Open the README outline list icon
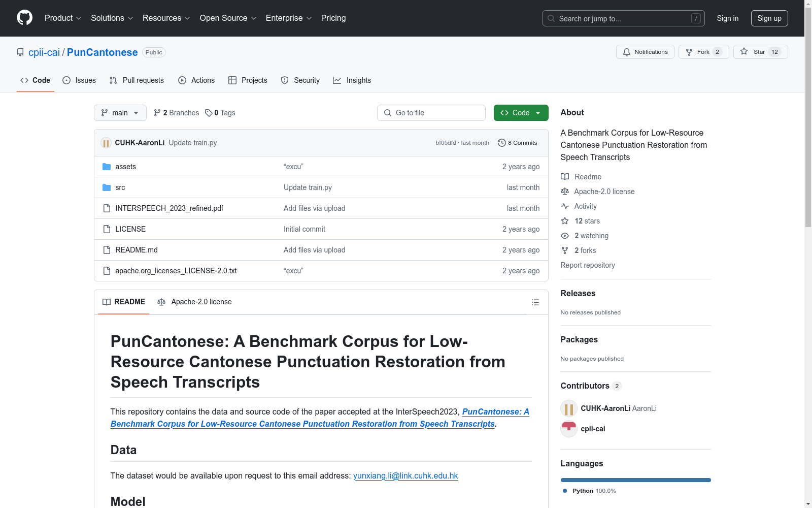Viewport: 812px width, 508px height. (x=535, y=302)
